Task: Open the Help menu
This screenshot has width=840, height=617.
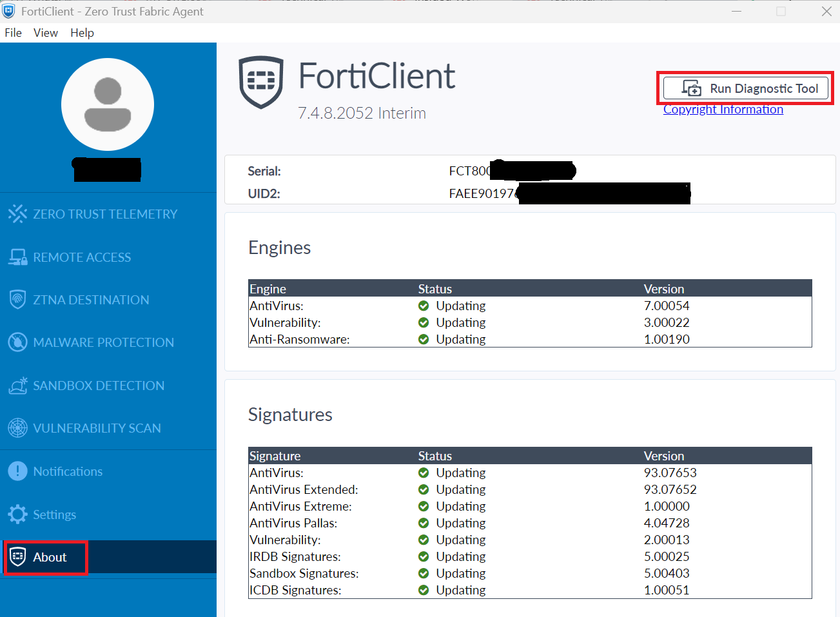Action: click(82, 33)
